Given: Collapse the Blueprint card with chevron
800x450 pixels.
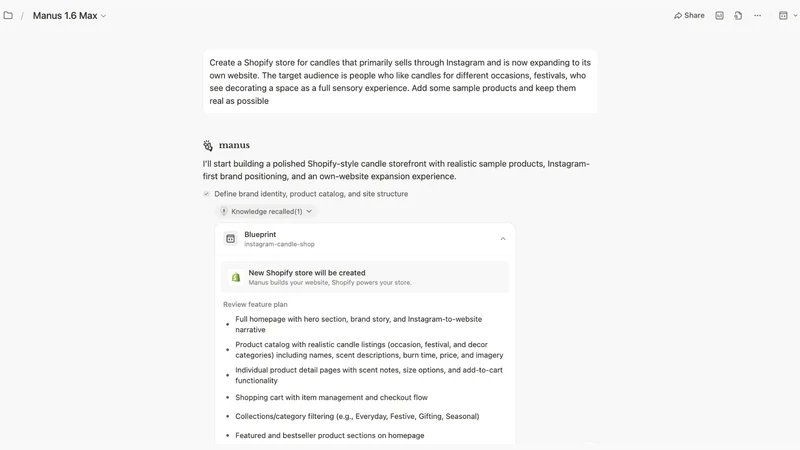Looking at the screenshot, I should pos(503,239).
